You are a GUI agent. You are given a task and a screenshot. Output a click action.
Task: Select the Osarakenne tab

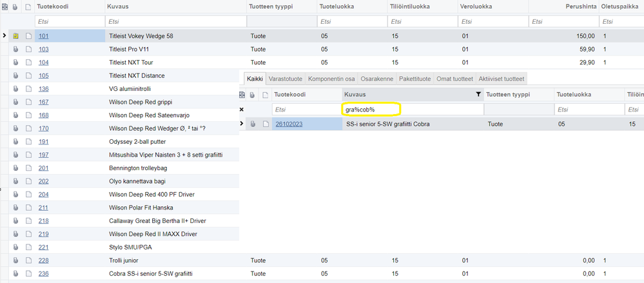coord(377,79)
